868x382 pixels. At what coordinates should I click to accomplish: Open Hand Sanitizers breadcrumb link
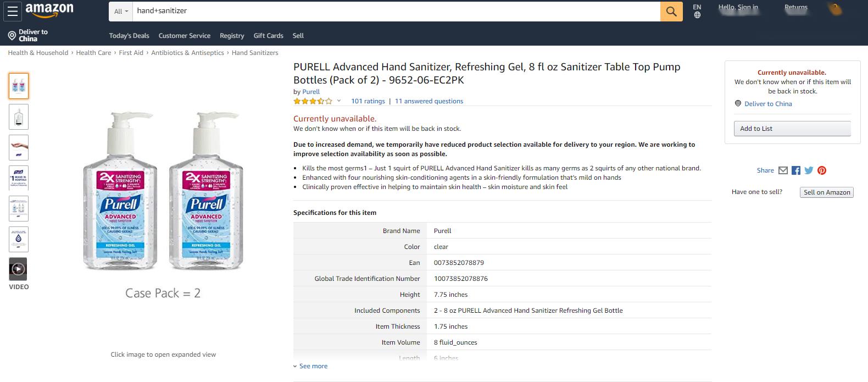point(255,53)
